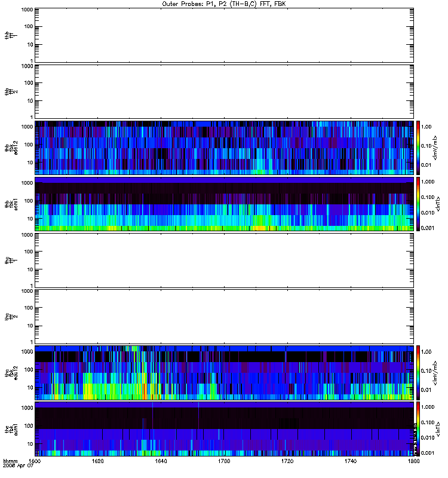The image size is (448, 478).
Task: Click the thc fbk scm1 color bar
Action: tap(418, 429)
